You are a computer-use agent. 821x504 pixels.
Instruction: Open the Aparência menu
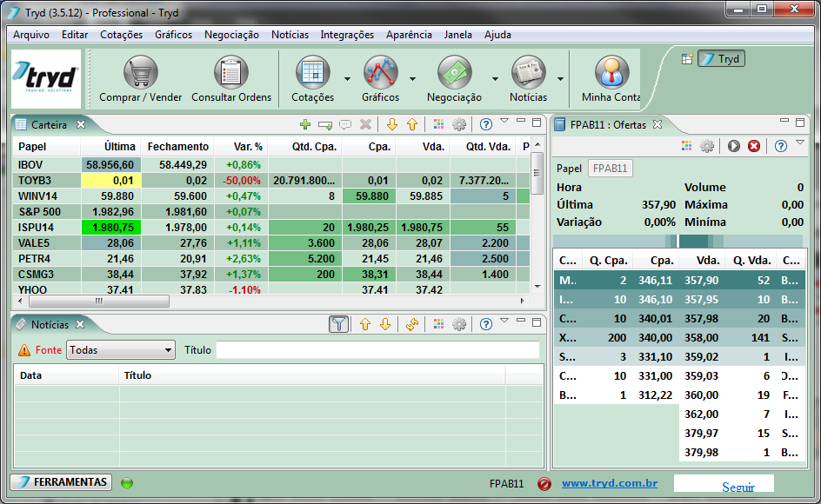[409, 35]
